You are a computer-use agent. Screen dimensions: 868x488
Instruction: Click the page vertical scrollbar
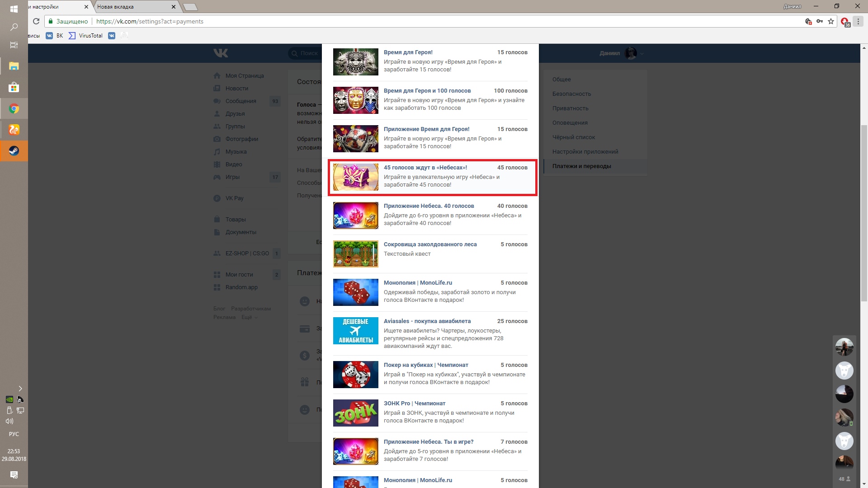point(864,212)
